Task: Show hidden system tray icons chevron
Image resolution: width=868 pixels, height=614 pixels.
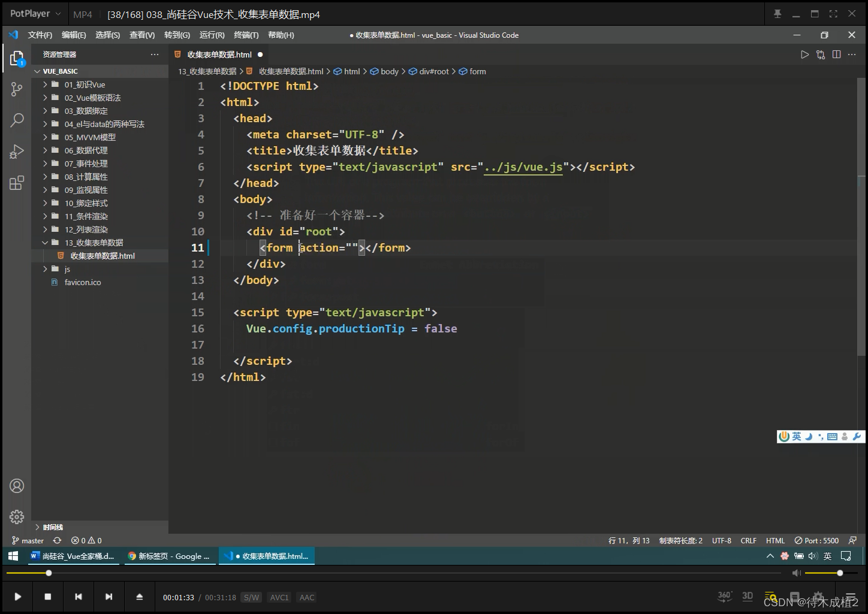Action: (770, 556)
